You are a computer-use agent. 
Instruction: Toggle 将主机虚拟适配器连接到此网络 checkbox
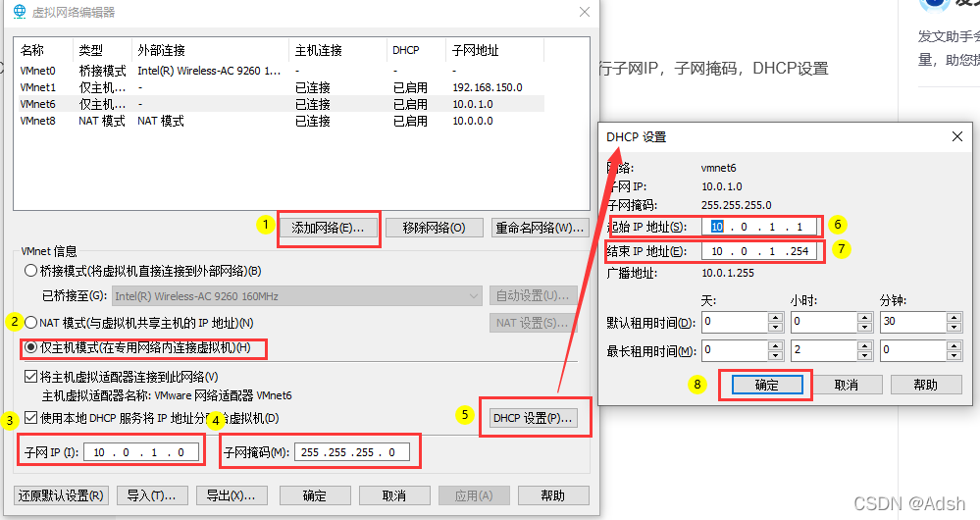pyautogui.click(x=30, y=376)
